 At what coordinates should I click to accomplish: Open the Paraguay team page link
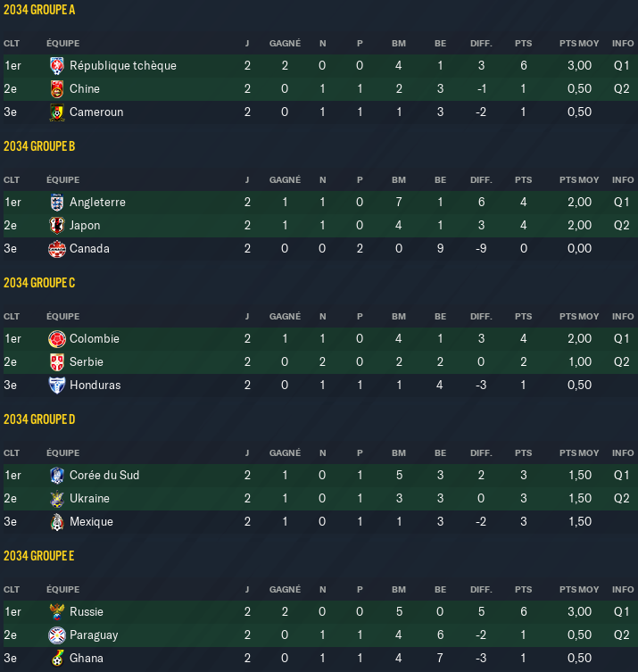click(x=94, y=635)
